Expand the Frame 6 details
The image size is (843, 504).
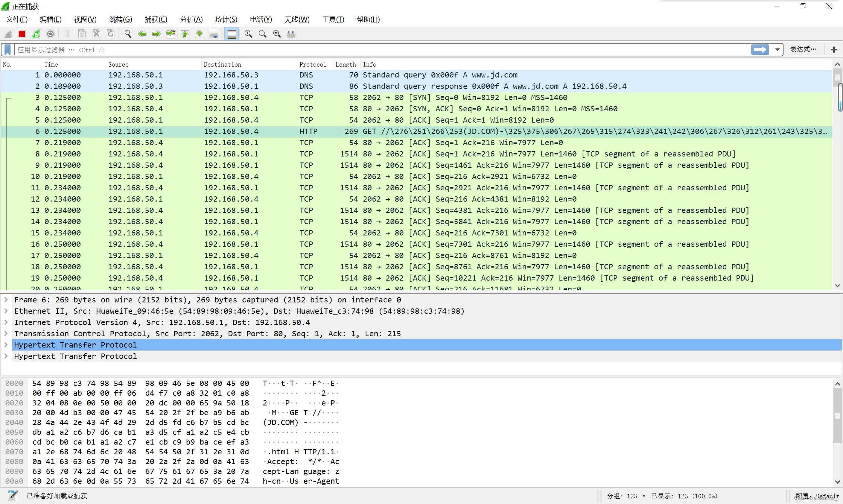[6, 300]
